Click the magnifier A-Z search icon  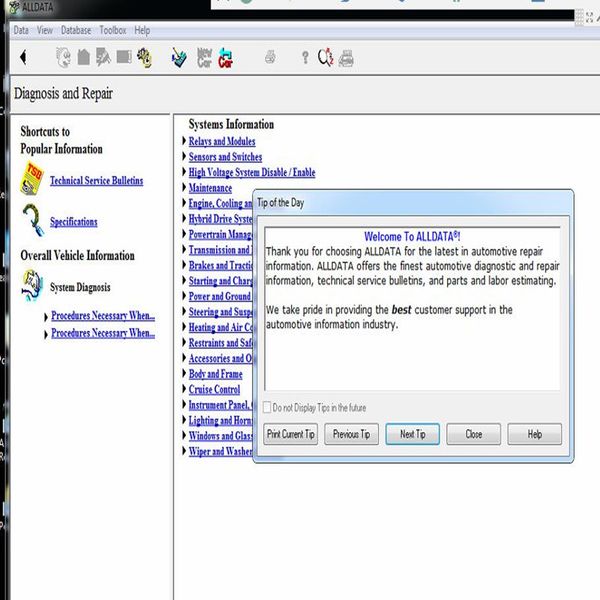click(x=326, y=57)
